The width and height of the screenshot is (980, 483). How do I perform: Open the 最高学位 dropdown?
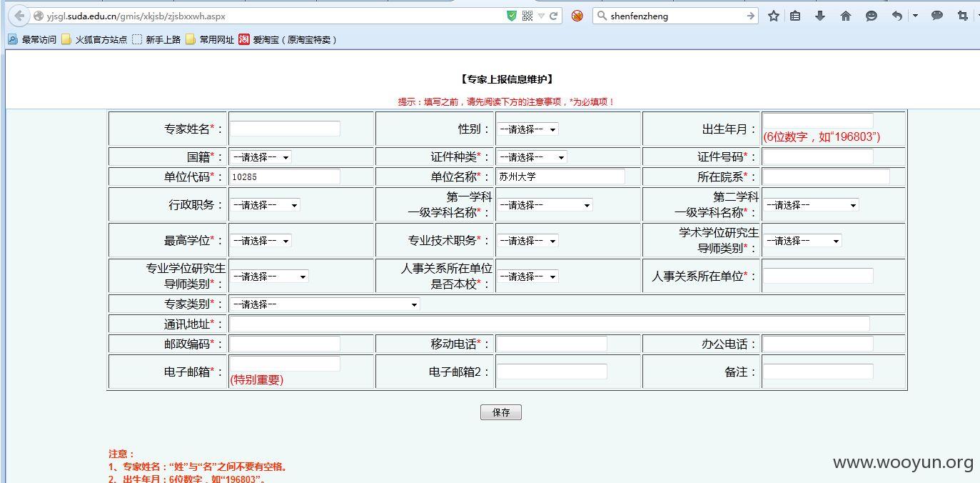pyautogui.click(x=261, y=241)
